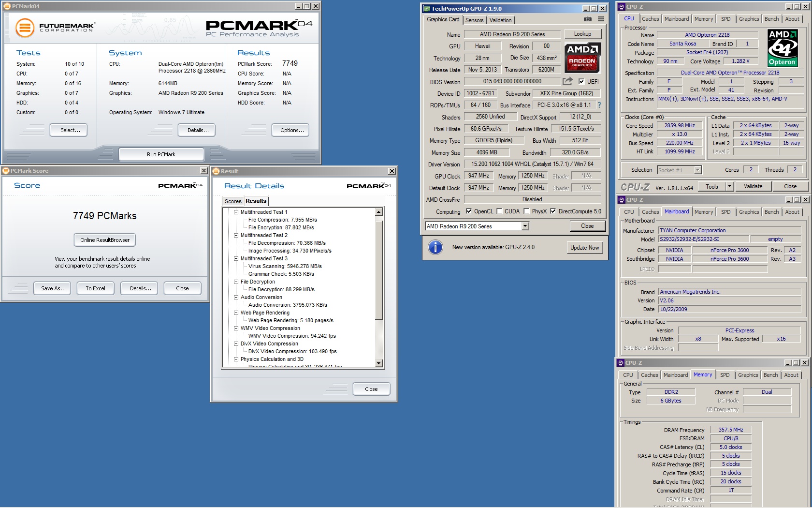
Task: Click AMD64 Opteron logo in CPU-Z
Action: pos(782,48)
